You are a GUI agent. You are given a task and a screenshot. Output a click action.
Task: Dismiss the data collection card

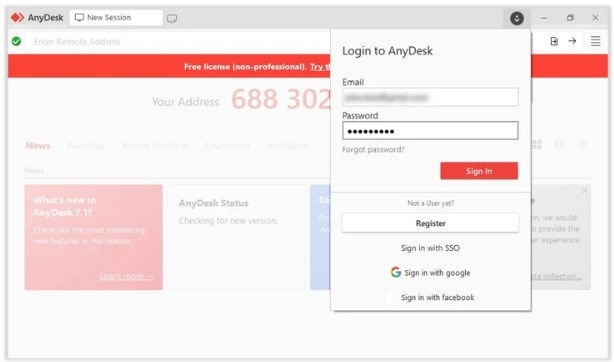585,190
